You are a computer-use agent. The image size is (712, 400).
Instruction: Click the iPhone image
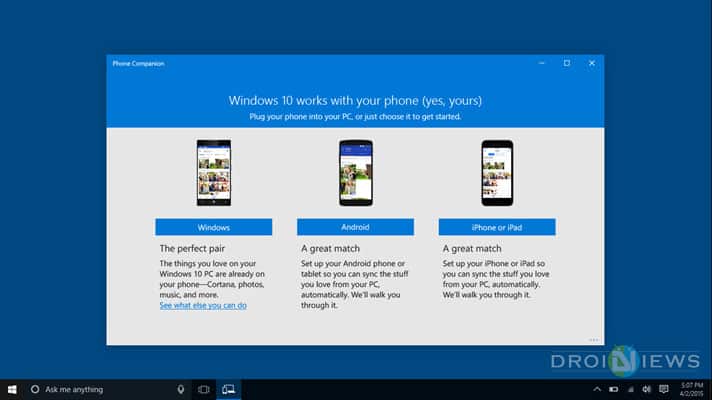pos(497,173)
